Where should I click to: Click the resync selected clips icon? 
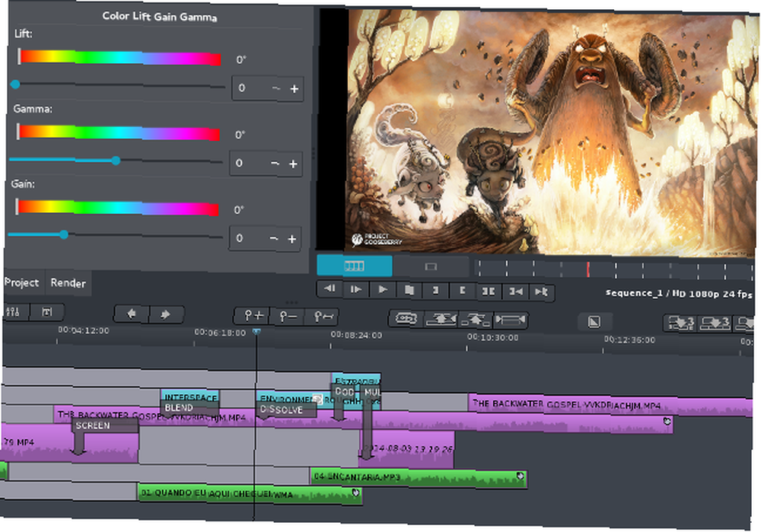point(510,320)
